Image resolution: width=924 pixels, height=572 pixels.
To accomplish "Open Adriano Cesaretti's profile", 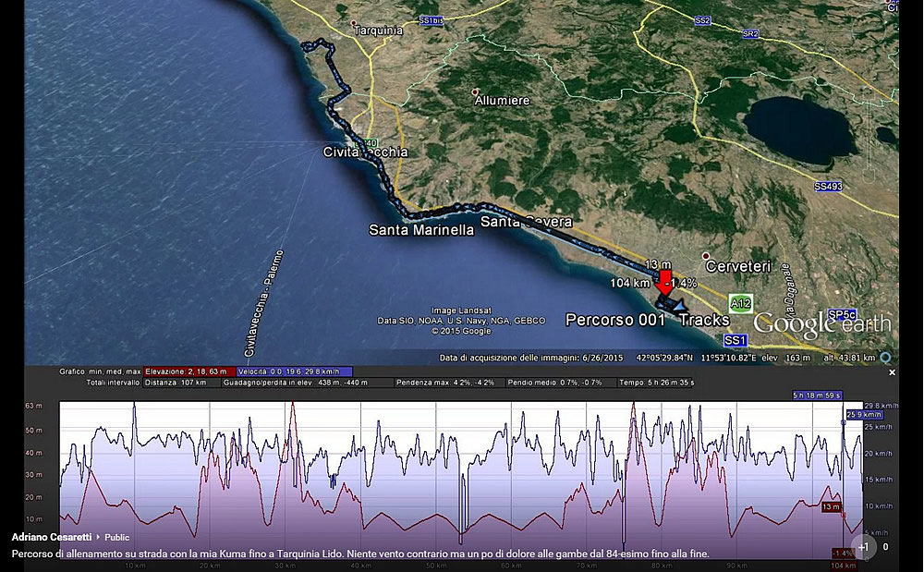I will pyautogui.click(x=52, y=537).
